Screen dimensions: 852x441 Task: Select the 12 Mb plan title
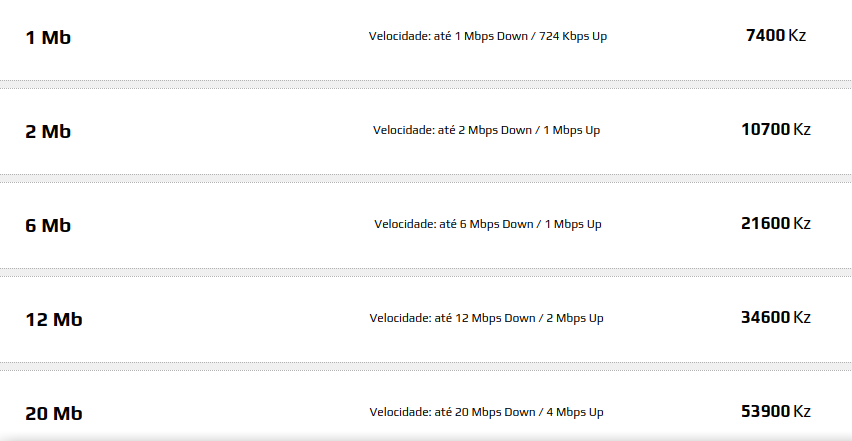coord(54,319)
